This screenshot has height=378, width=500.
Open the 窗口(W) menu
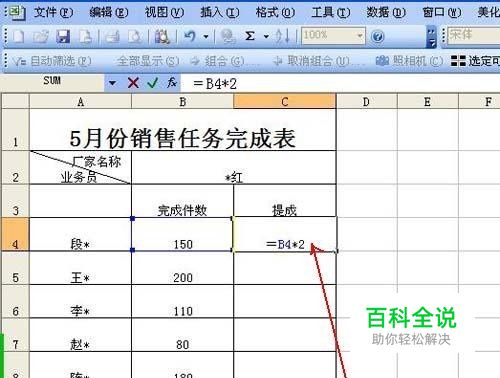tap(442, 12)
